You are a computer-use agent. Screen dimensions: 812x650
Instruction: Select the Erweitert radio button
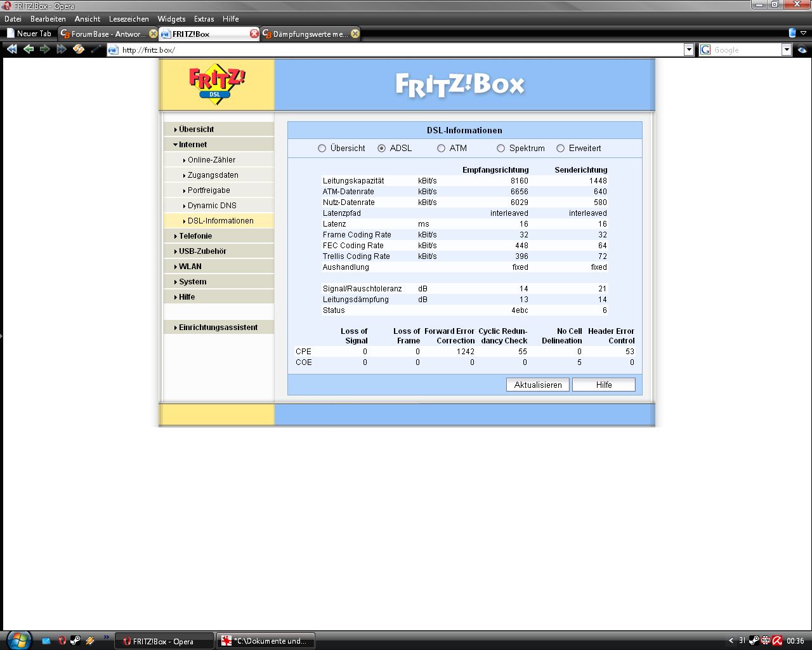560,148
